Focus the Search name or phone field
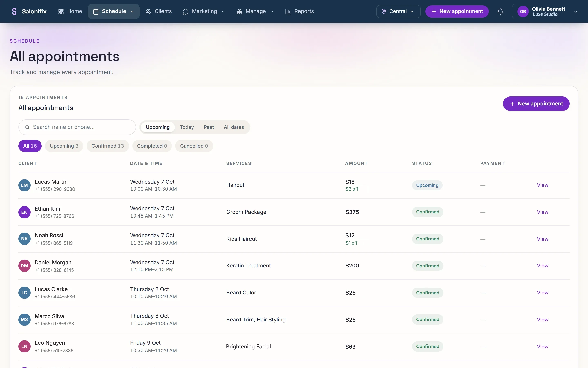 pos(77,127)
